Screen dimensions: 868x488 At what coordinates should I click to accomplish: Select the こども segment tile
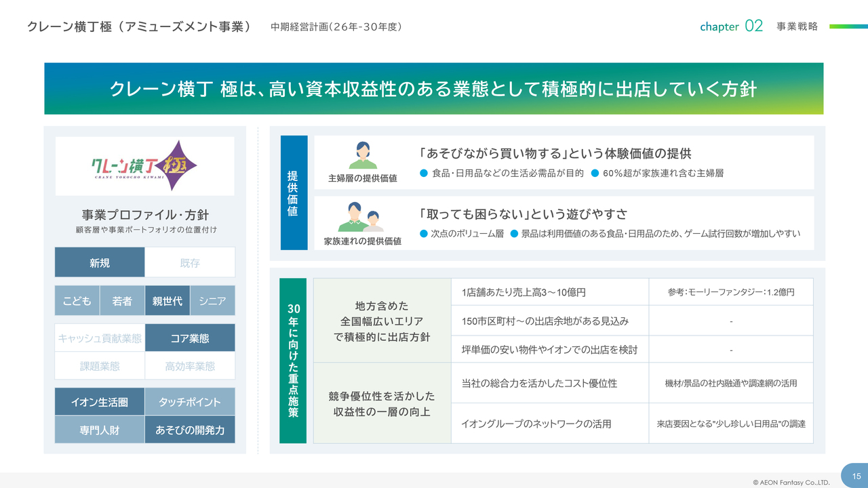(x=77, y=301)
